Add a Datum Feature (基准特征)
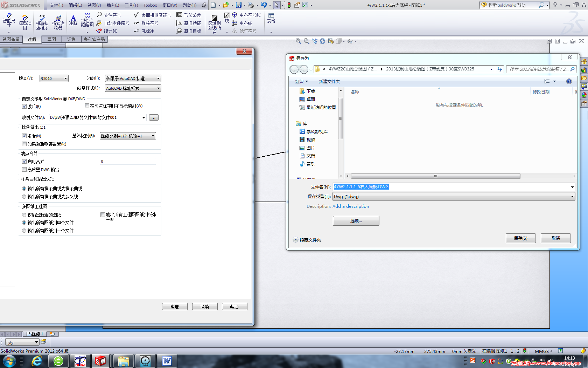The height and width of the screenshot is (368, 588). coord(189,23)
